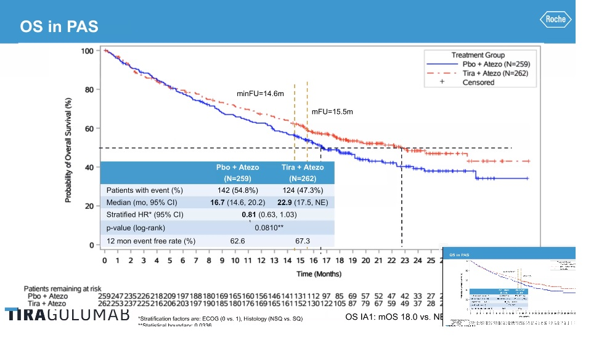Click the 60 tick label on the y-axis
The width and height of the screenshot is (599, 364).
click(89, 129)
